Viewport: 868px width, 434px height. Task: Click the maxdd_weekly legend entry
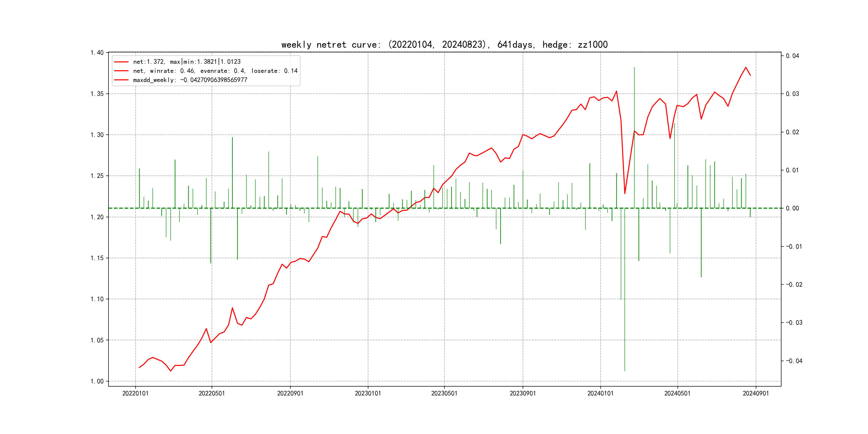[x=190, y=80]
